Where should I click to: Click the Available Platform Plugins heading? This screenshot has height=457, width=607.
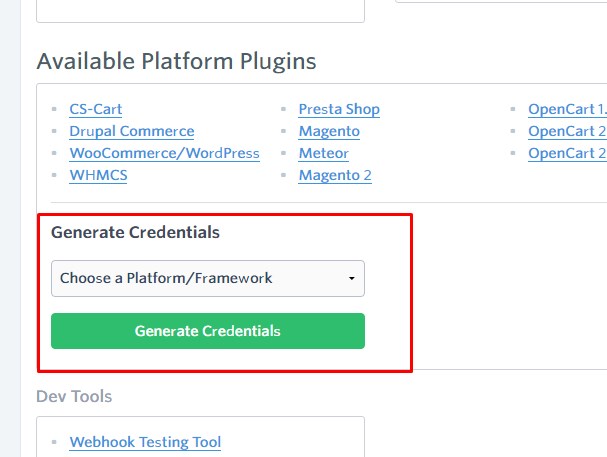tap(177, 61)
